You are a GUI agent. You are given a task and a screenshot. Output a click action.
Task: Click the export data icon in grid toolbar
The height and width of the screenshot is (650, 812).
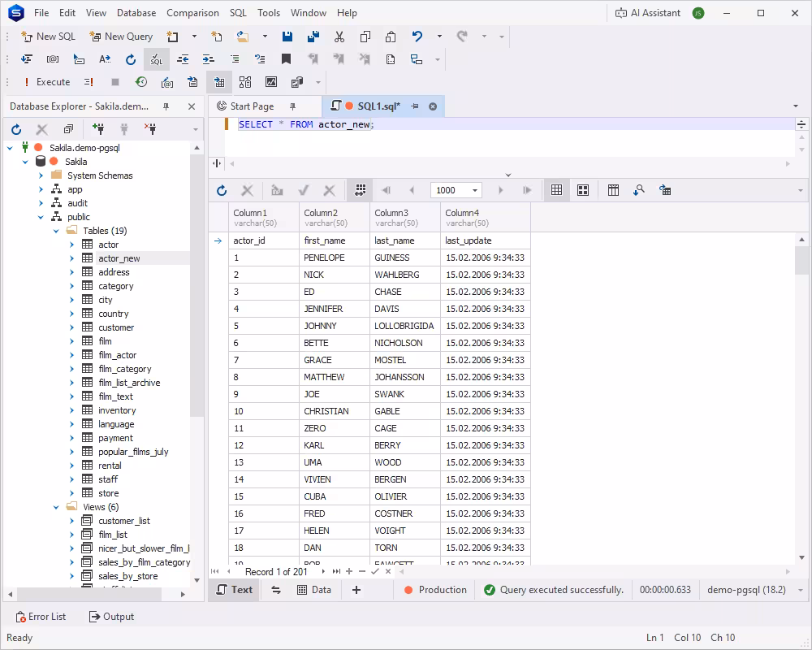coord(665,190)
